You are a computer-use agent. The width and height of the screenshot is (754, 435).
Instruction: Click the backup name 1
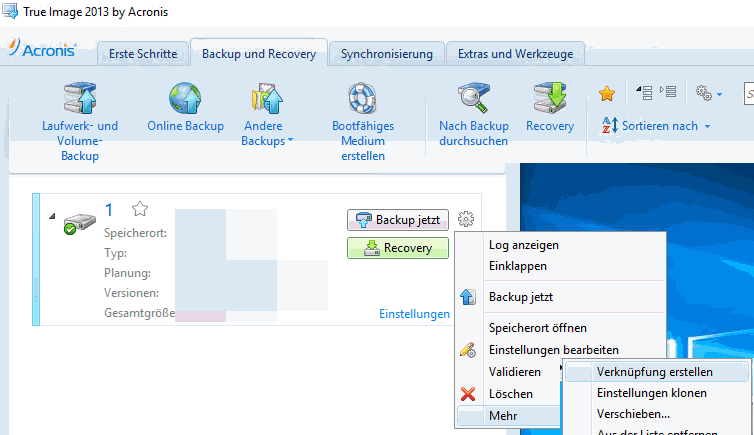[109, 210]
